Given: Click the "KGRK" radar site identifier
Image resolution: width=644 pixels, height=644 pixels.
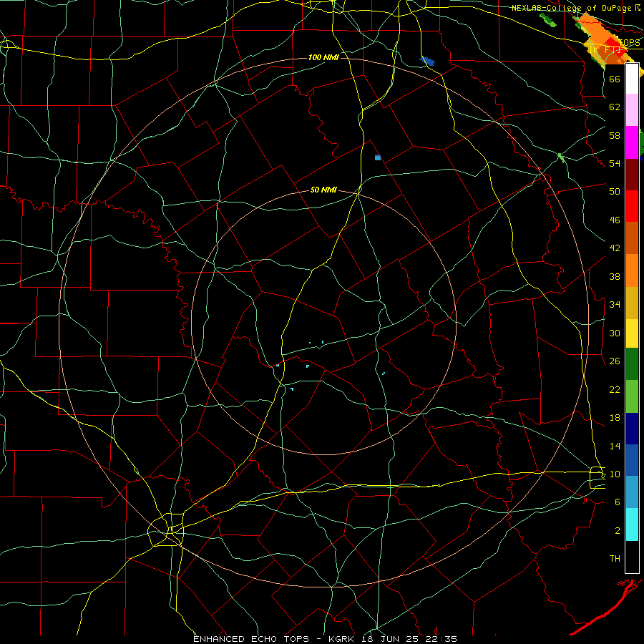Looking at the screenshot, I should [x=341, y=639].
